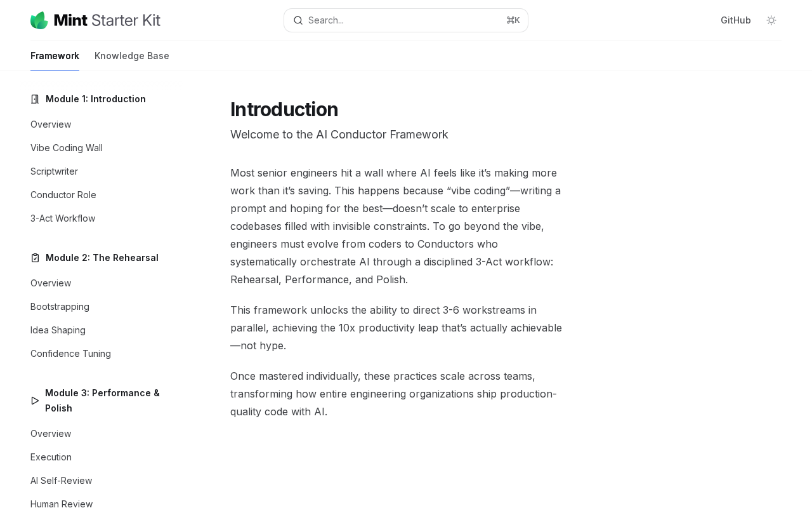Select the Framework tab
This screenshot has height=508, width=812.
(55, 56)
